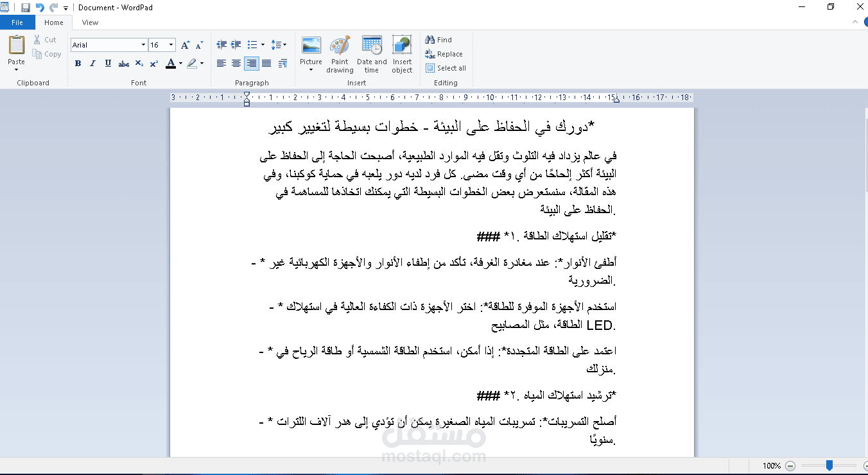Insert a Paint drawing
This screenshot has width=868, height=475.
[340, 55]
